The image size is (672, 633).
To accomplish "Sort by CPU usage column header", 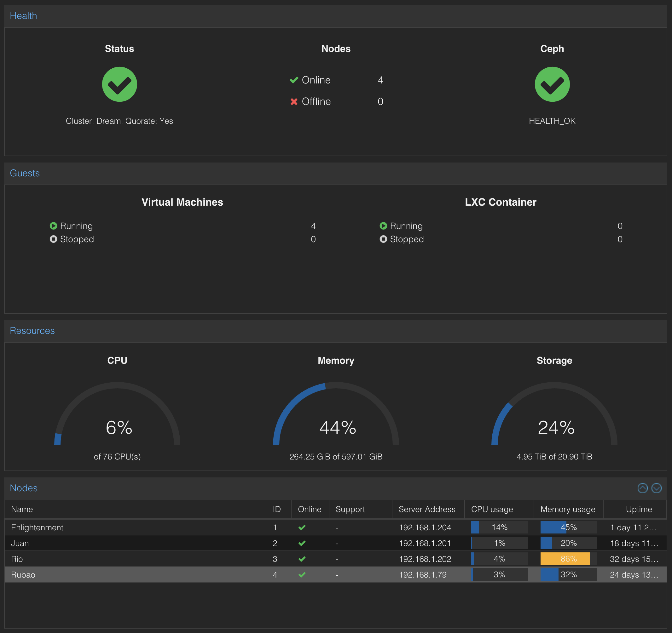I will pyautogui.click(x=492, y=509).
